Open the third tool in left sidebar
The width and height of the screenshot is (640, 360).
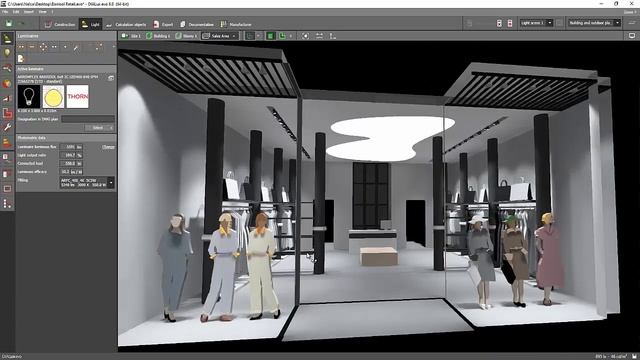7,68
